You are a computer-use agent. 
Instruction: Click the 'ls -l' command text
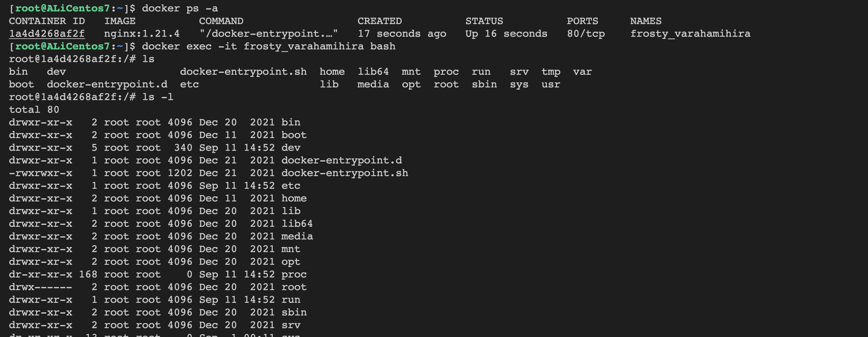[x=158, y=97]
